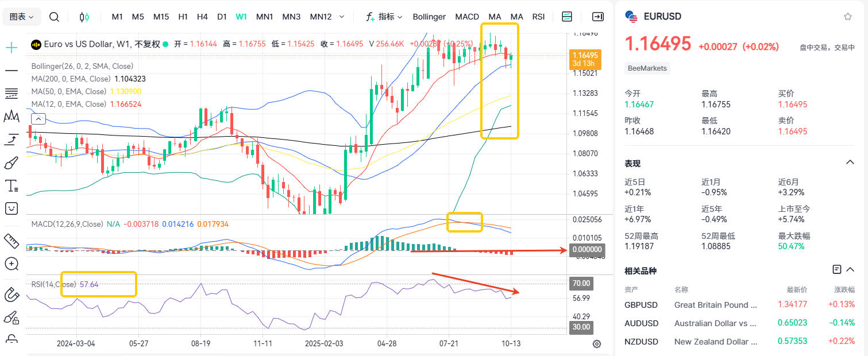
Task: Select the ruler measure tool
Action: coord(11,240)
